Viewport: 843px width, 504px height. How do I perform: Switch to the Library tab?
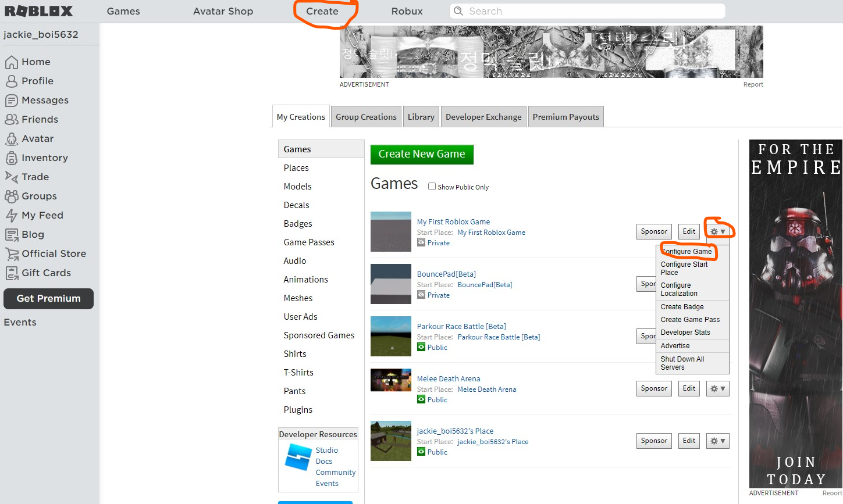(x=421, y=116)
